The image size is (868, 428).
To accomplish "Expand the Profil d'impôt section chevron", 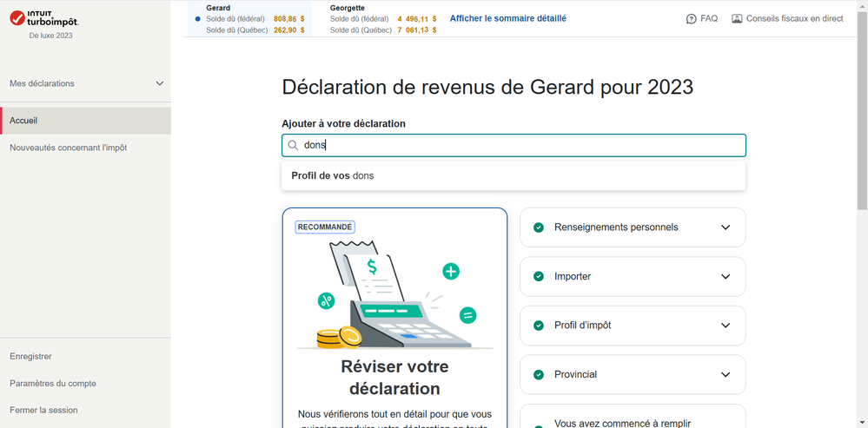I will point(726,326).
